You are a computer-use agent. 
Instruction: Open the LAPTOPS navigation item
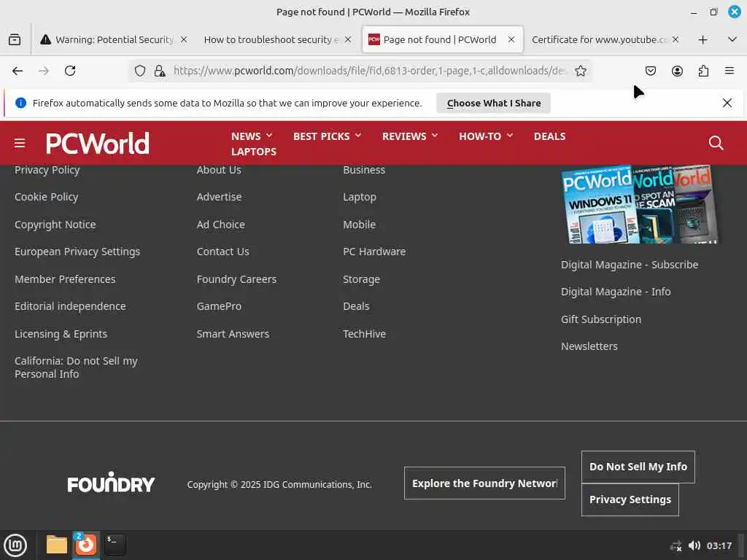(x=254, y=152)
